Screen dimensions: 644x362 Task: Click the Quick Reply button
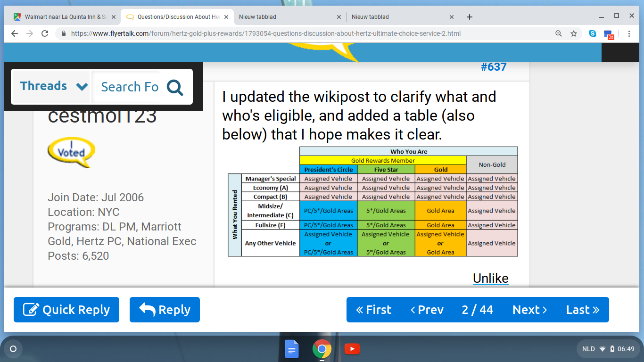(x=66, y=310)
